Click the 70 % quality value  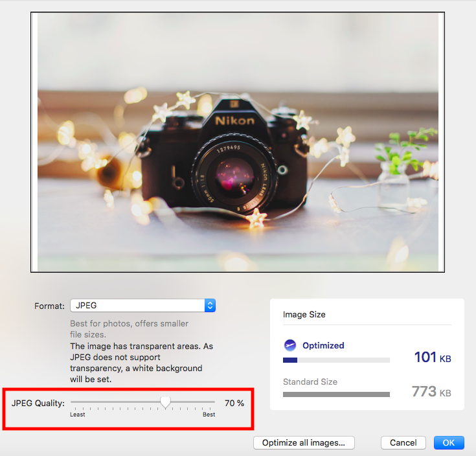pos(234,403)
